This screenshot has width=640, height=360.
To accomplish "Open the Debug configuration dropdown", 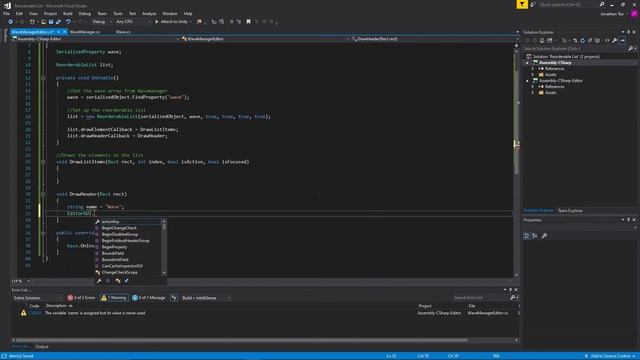I will coord(101,22).
